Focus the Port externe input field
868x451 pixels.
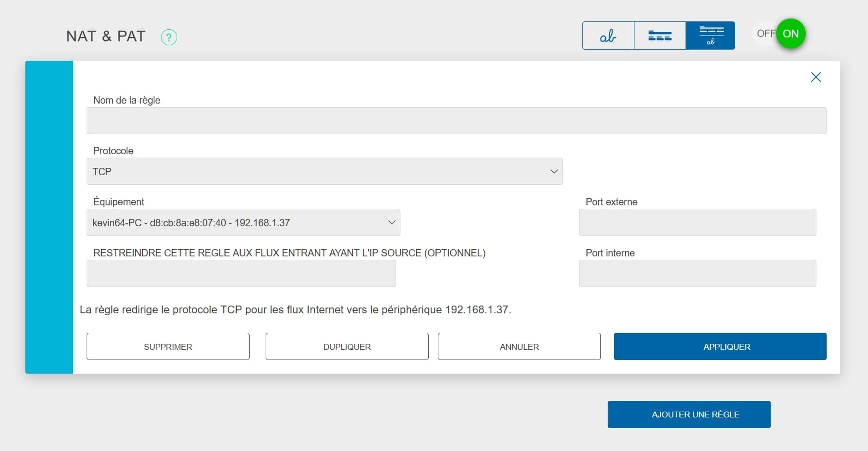697,222
